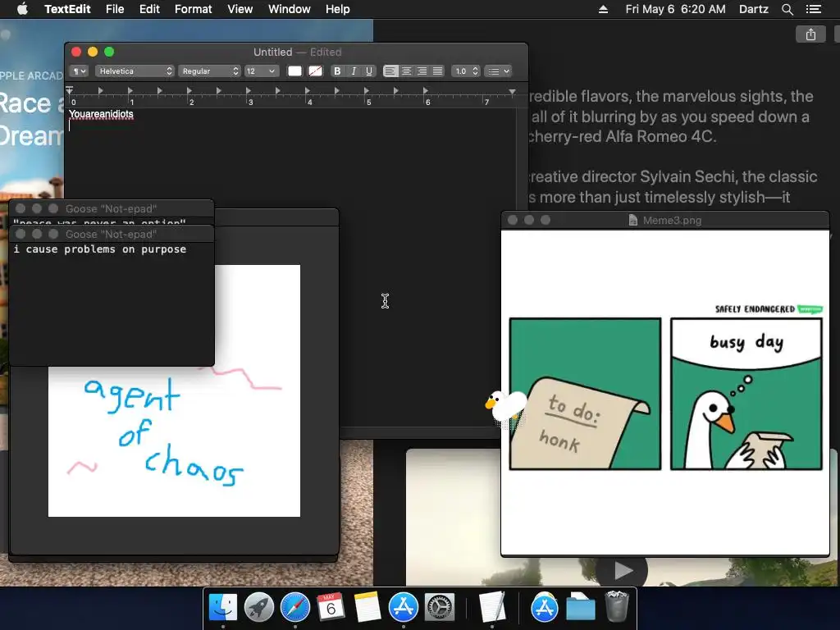Click the 'to do: honk' comic panel
The height and width of the screenshot is (630, 840).
pos(585,394)
